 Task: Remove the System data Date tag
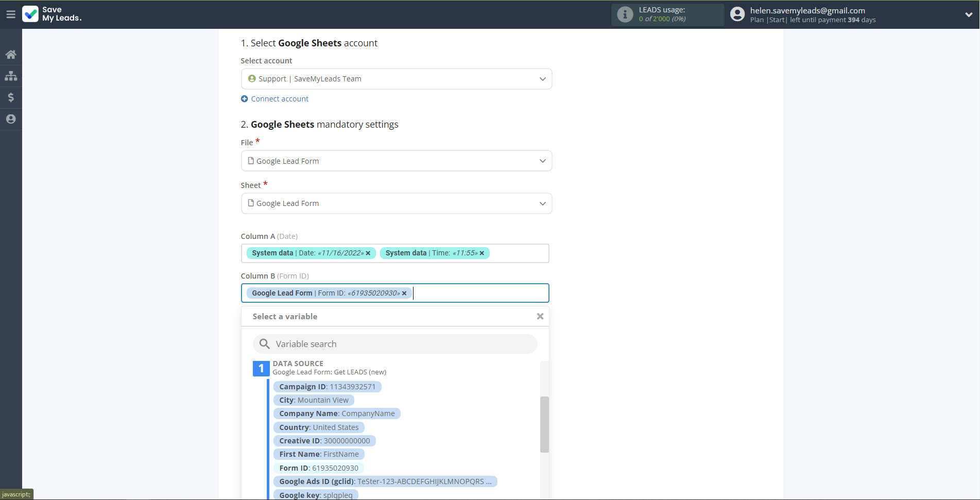[368, 253]
